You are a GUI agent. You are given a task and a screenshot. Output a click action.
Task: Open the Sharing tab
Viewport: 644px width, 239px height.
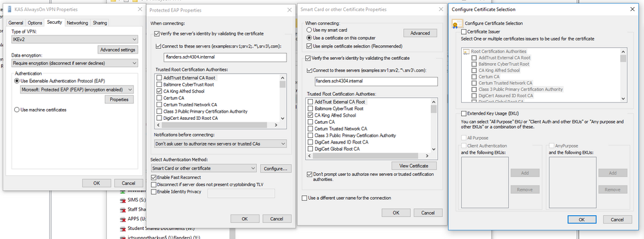(100, 23)
